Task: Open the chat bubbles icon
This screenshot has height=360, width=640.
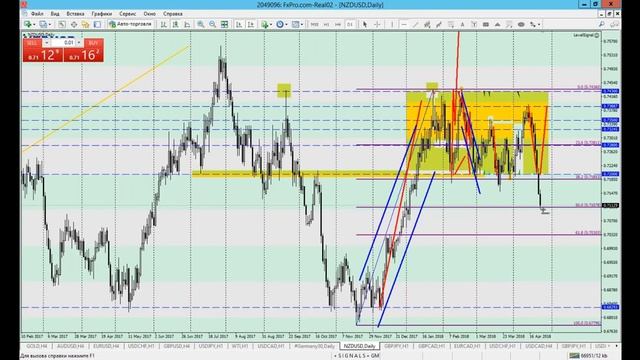Action: click(615, 24)
